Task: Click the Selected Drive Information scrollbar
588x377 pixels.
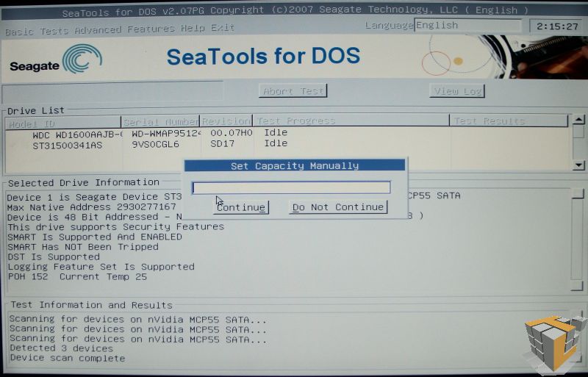Action: click(x=577, y=240)
